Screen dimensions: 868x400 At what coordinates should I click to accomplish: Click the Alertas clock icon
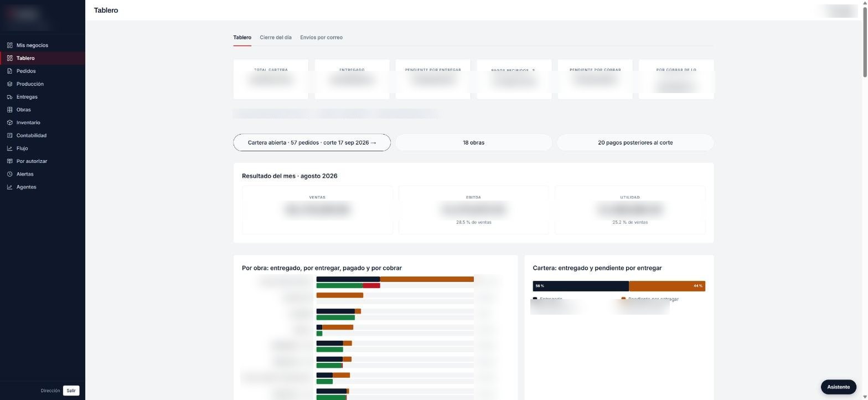[9, 174]
